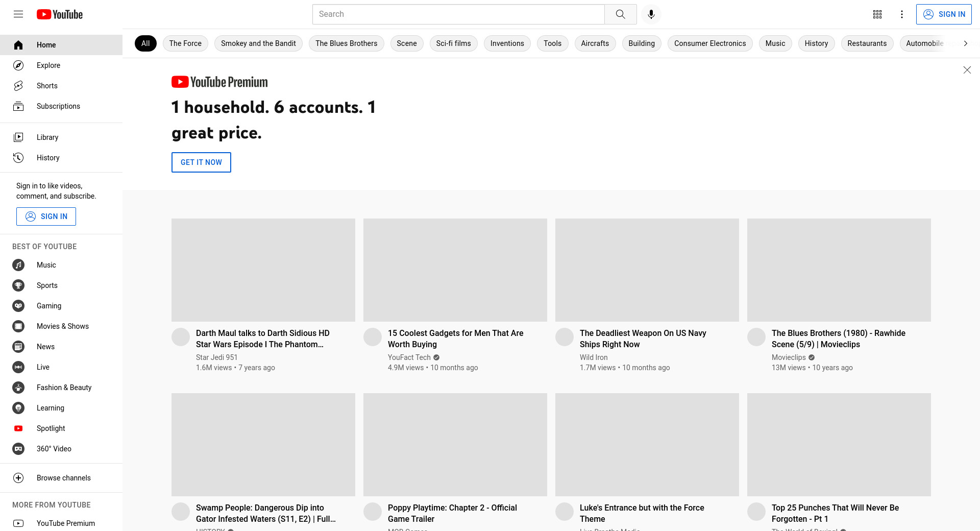Select The Blues Brothers chip
Image resolution: width=980 pixels, height=531 pixels.
[x=347, y=43]
